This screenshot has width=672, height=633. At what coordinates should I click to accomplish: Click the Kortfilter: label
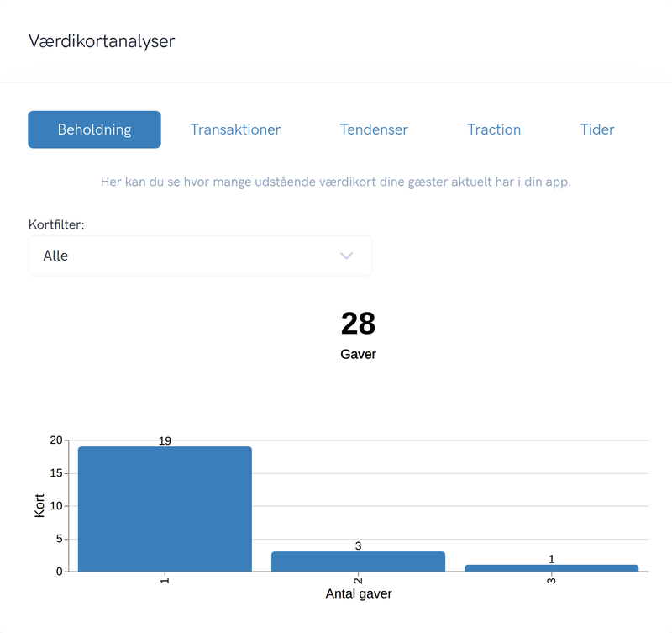[56, 224]
